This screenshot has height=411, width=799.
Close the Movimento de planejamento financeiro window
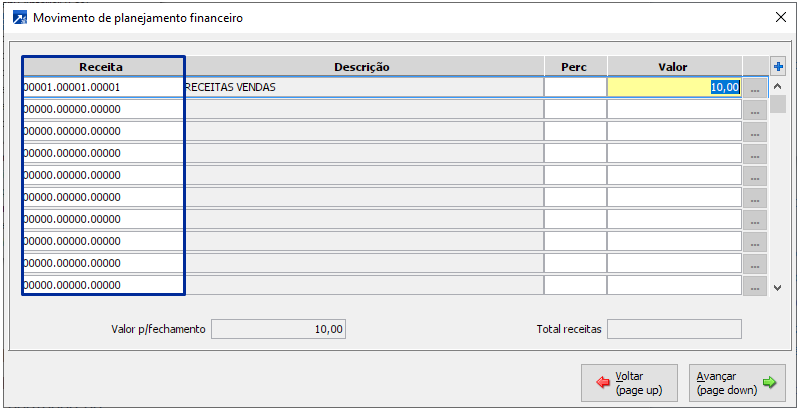point(781,17)
